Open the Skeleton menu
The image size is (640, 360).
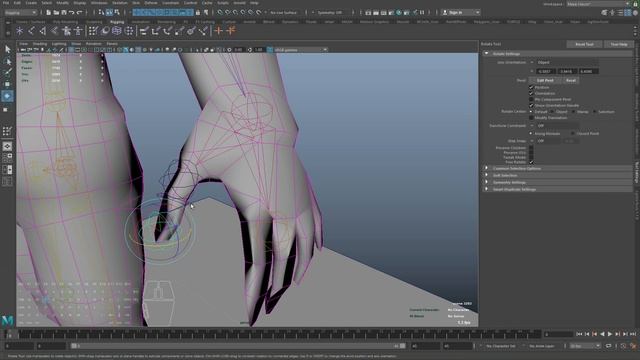coord(120,3)
